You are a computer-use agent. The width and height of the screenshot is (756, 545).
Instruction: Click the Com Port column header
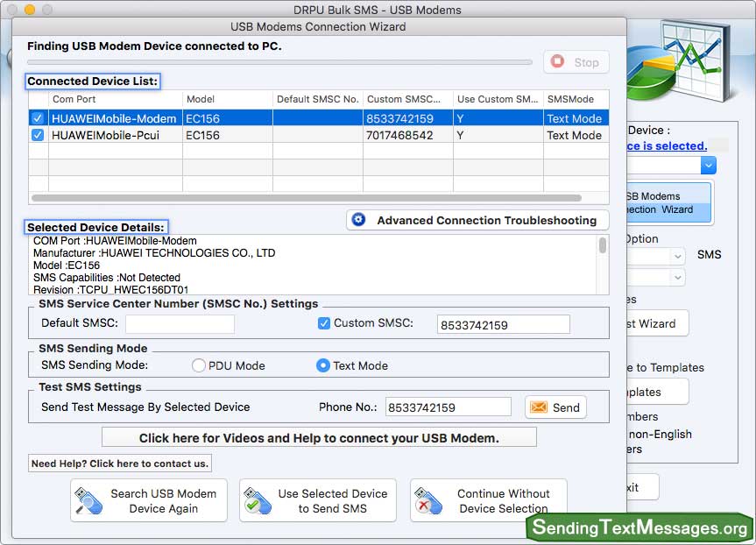coord(116,99)
